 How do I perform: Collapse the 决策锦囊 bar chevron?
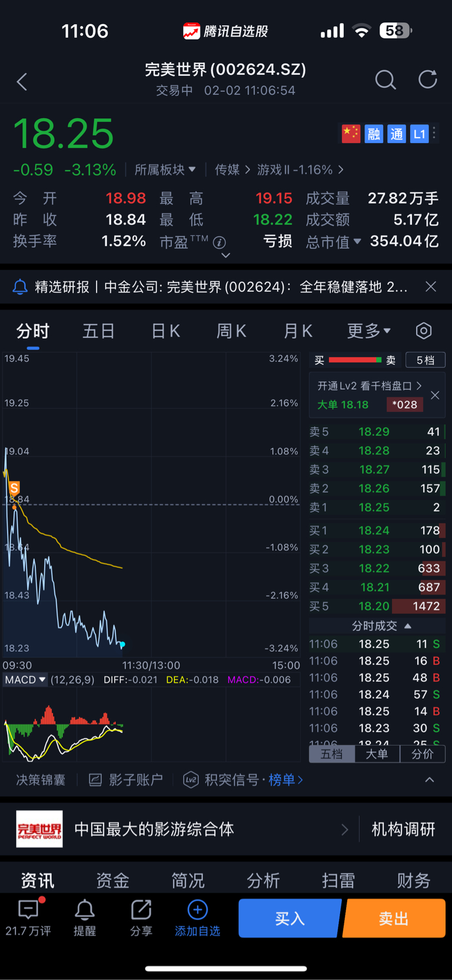point(430,780)
